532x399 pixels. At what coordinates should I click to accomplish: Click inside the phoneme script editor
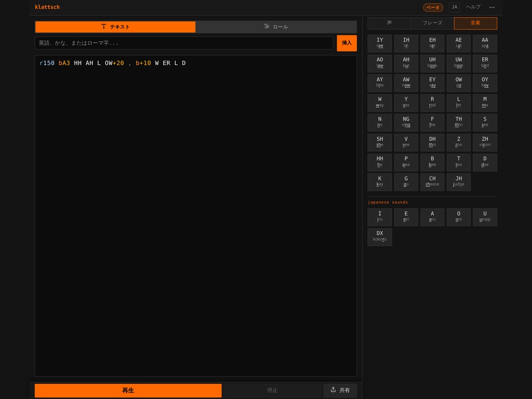[x=196, y=216]
